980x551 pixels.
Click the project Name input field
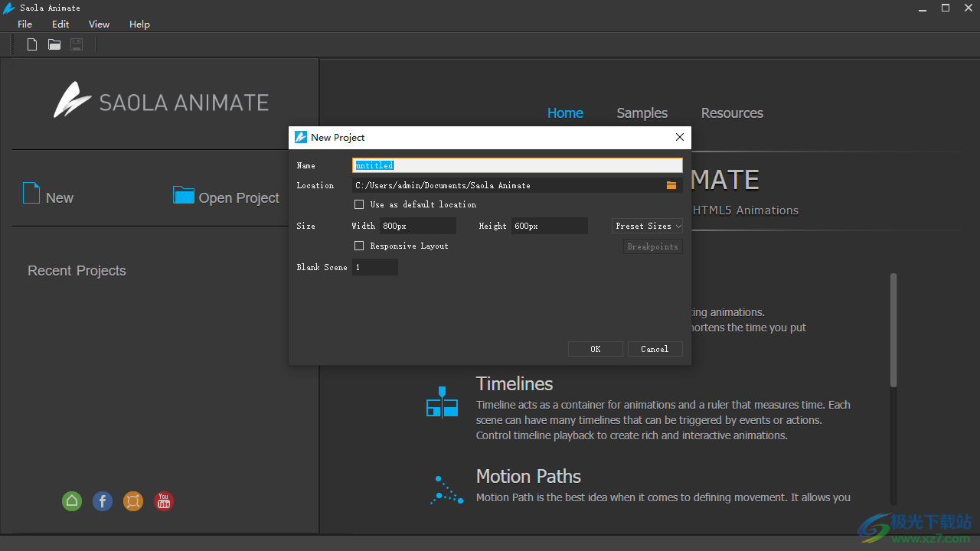click(518, 165)
